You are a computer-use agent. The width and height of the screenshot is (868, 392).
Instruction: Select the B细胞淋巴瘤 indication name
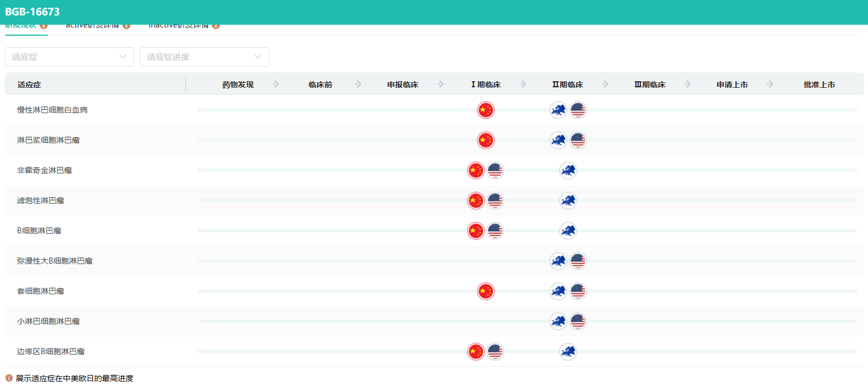click(x=39, y=231)
